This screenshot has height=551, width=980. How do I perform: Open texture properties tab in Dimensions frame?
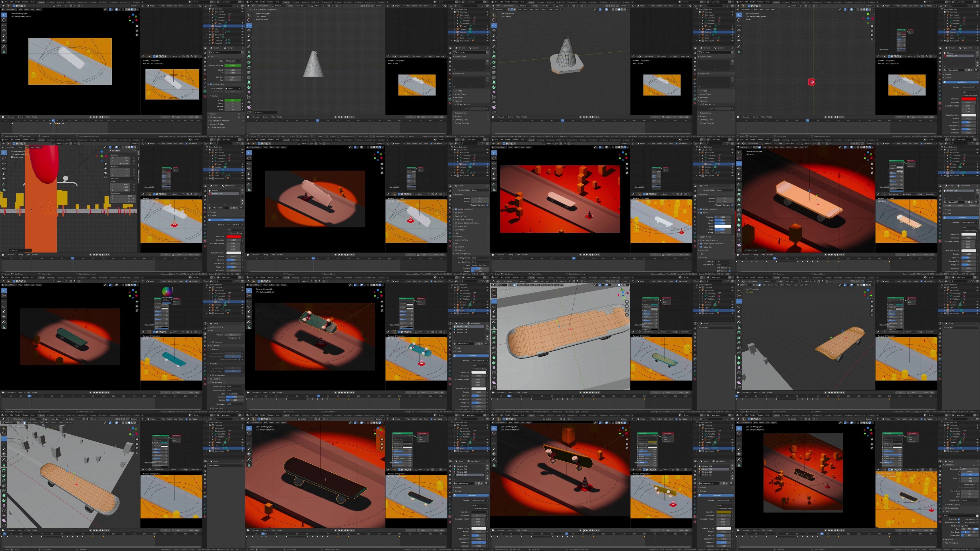point(940,522)
